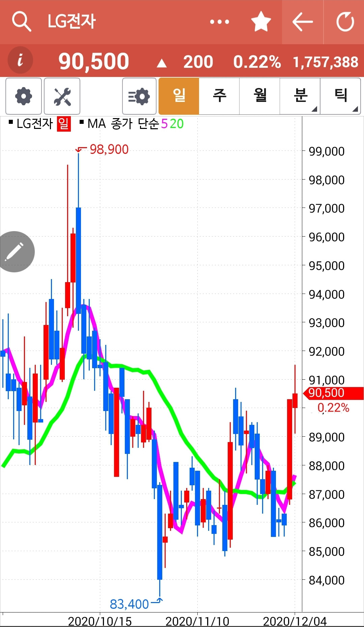Switch to the 주 weekly tab
This screenshot has width=364, height=627.
(219, 96)
